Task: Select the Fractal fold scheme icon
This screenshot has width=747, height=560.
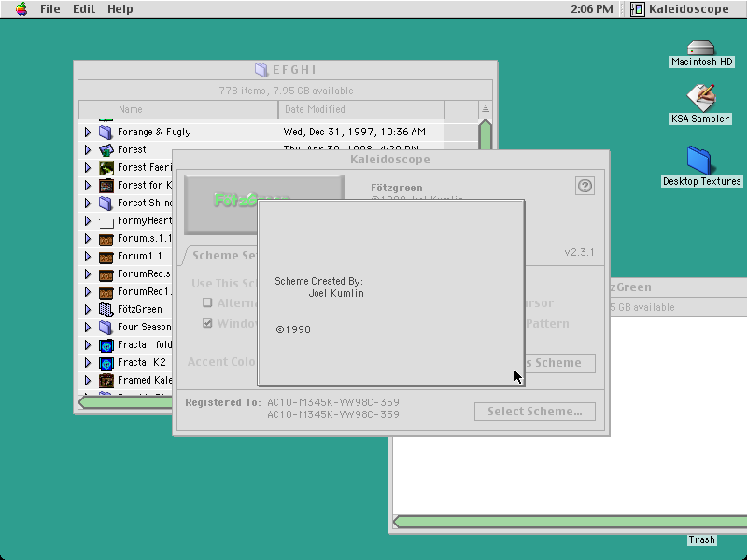Action: 106,345
